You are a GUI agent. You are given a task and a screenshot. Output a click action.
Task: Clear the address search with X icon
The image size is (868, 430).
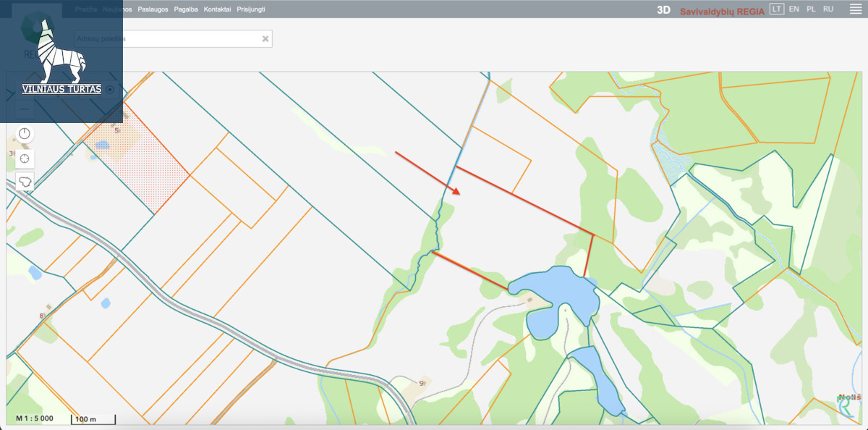(265, 39)
